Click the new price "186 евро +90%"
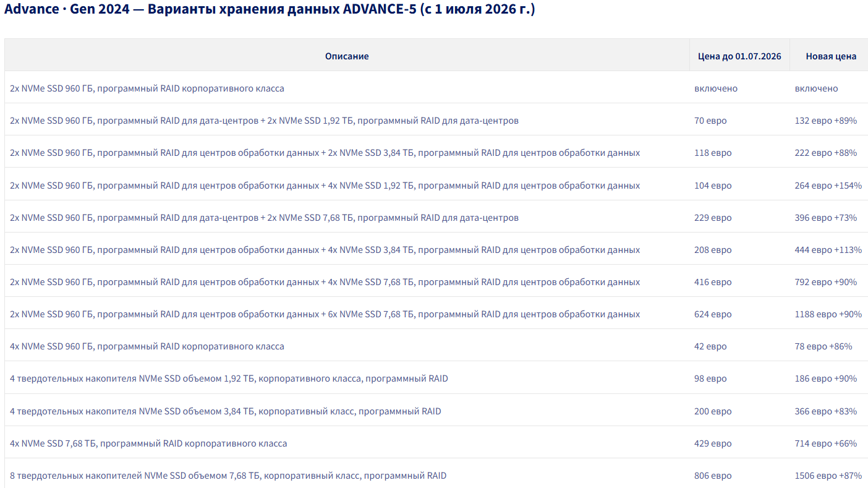The image size is (868, 488). click(826, 379)
